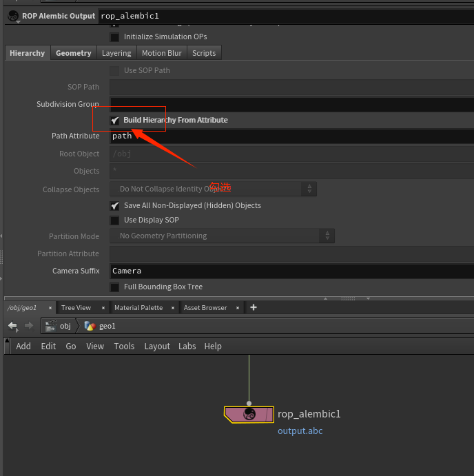Close the Asset Browser tab
This screenshot has height=476, width=474.
pos(238,308)
